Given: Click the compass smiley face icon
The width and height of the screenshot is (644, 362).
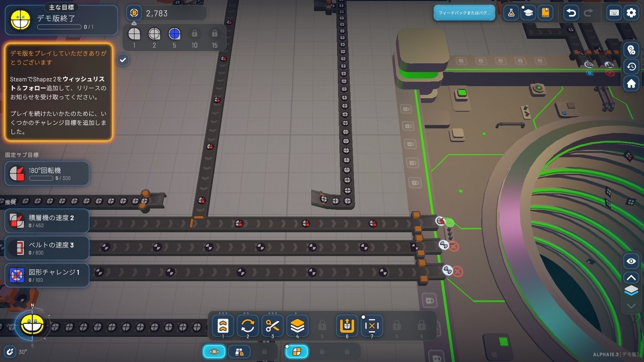Looking at the screenshot, I should point(32,323).
